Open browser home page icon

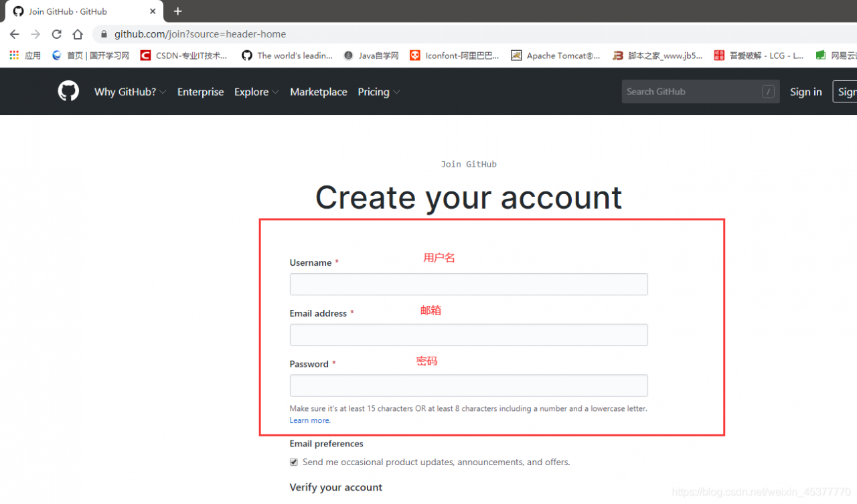point(78,34)
